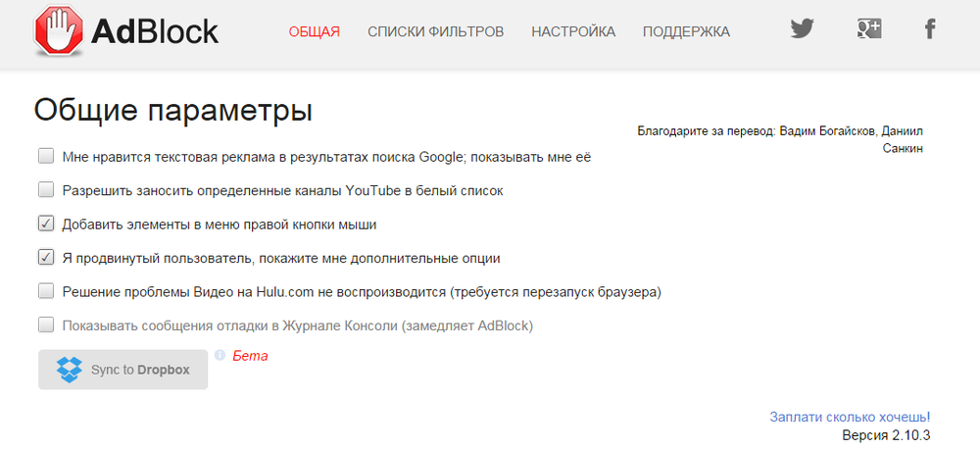980x449 pixels.
Task: Click the Sync to Dropbox button
Action: pyautogui.click(x=123, y=370)
